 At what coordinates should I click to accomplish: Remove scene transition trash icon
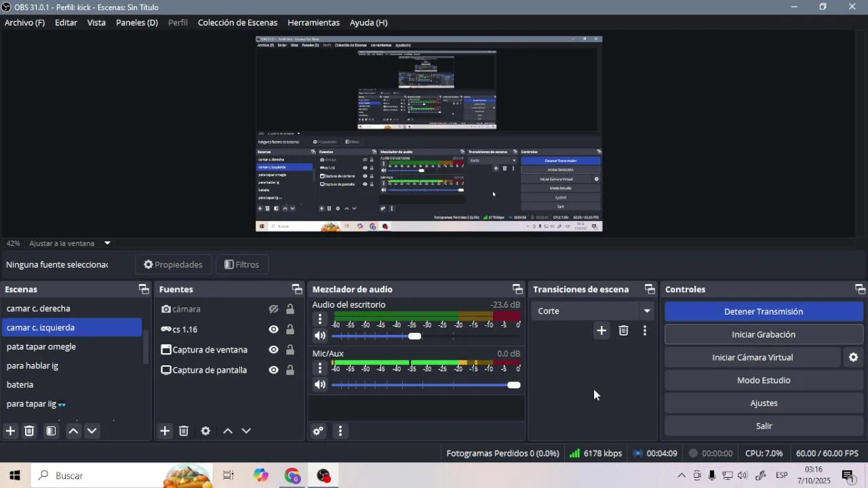[x=623, y=331]
